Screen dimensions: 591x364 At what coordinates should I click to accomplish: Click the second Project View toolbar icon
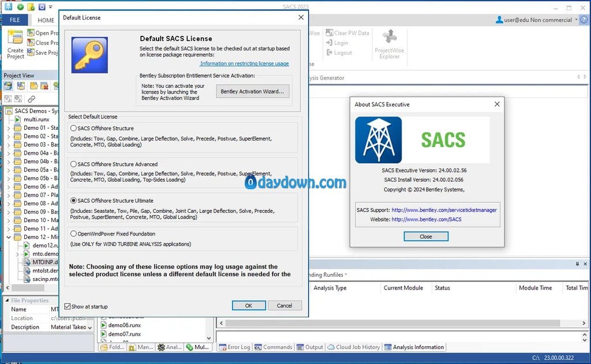21,86
